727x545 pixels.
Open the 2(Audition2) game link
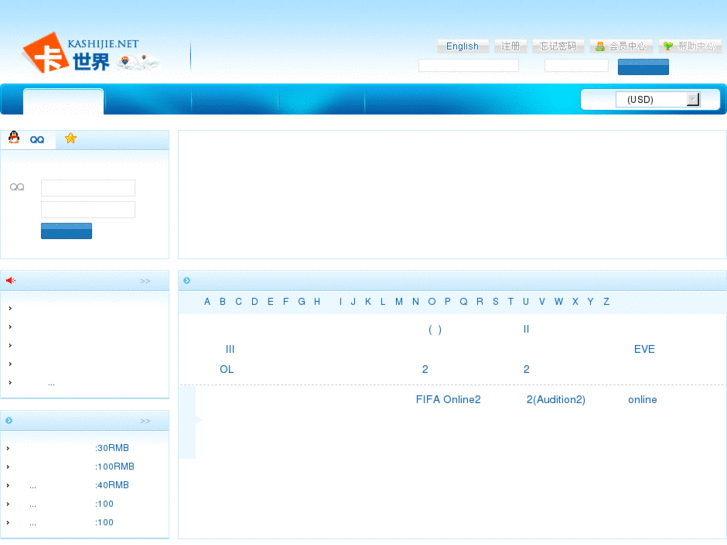555,399
